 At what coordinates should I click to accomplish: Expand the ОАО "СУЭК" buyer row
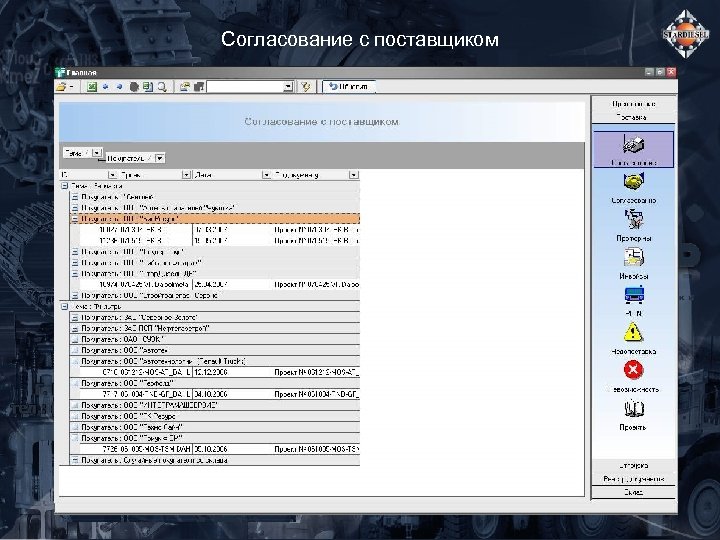tap(75, 339)
